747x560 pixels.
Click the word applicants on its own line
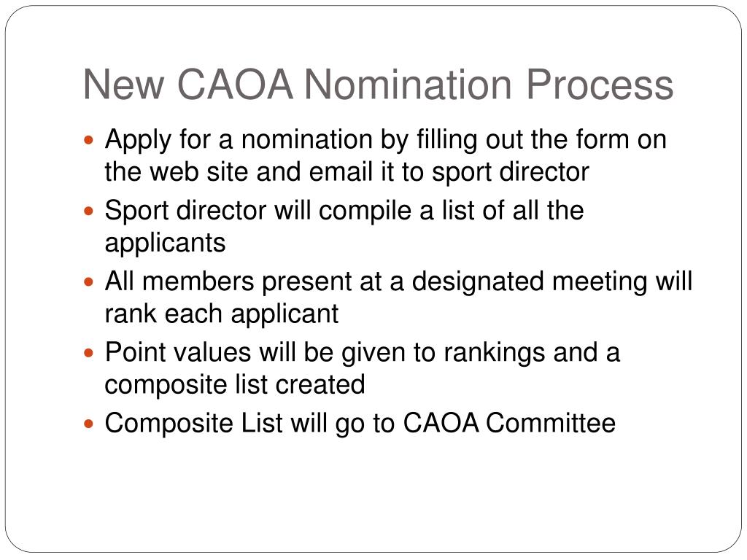(165, 244)
